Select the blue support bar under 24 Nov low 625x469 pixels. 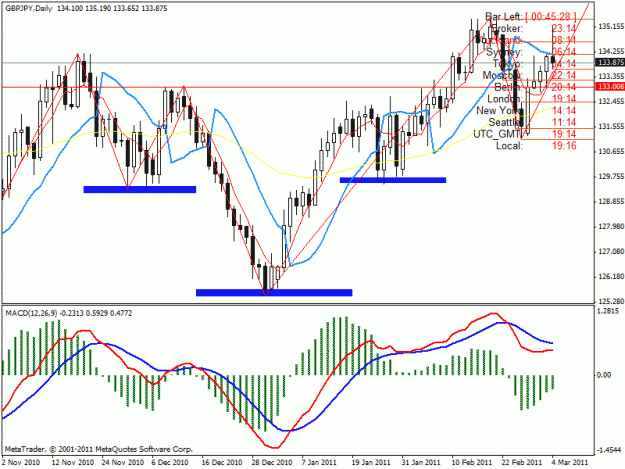click(140, 189)
